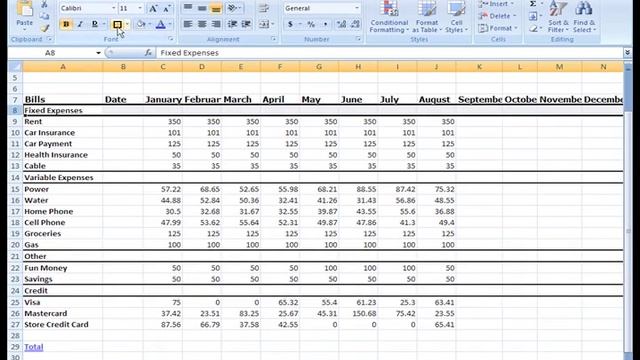The height and width of the screenshot is (360, 640).
Task: Click the Fill down icon
Action: click(533, 16)
